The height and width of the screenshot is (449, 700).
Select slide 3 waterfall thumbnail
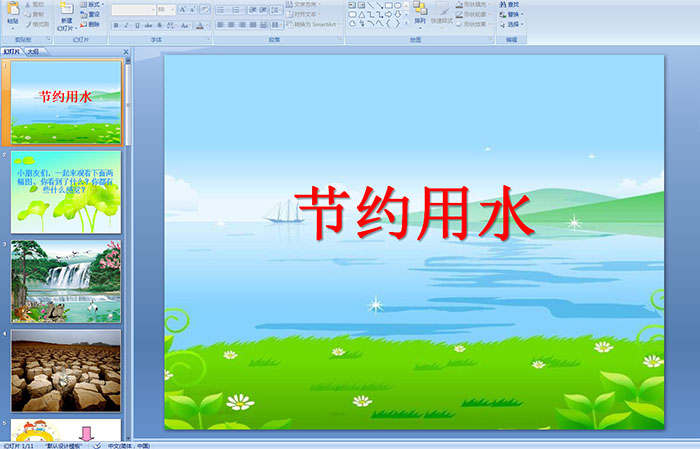coord(66,281)
